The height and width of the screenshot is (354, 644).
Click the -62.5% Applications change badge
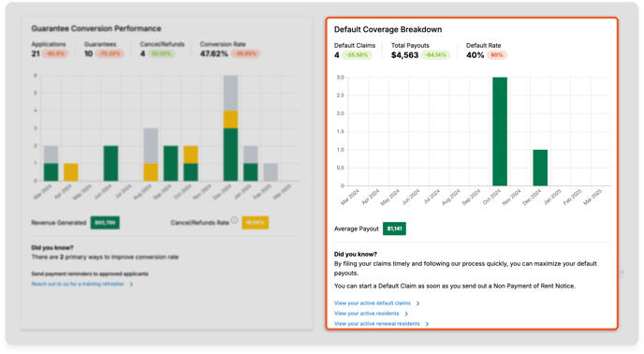pyautogui.click(x=55, y=54)
